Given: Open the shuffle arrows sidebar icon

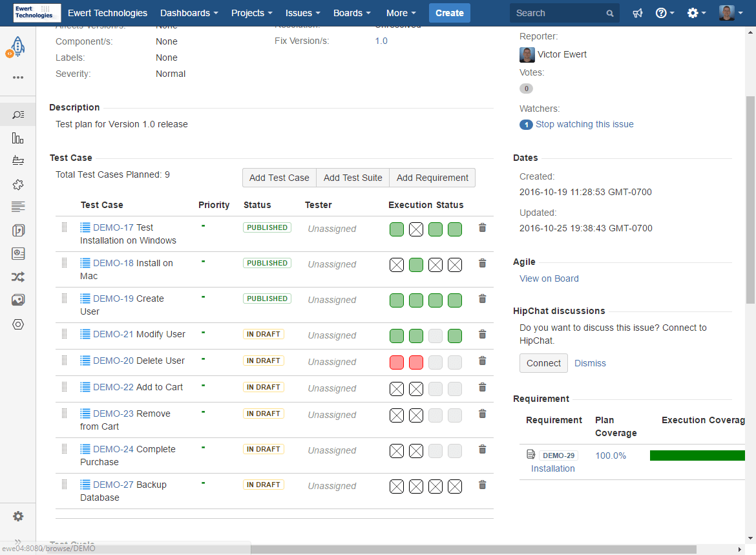Looking at the screenshot, I should coord(18,277).
